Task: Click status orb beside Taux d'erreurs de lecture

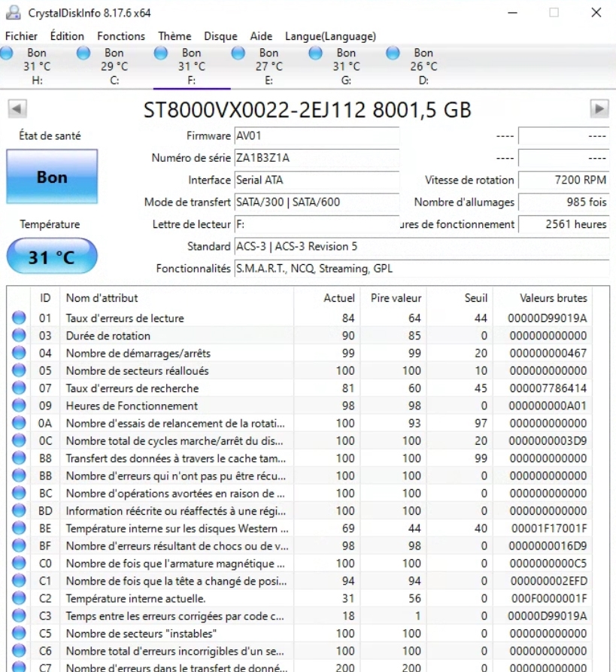Action: pyautogui.click(x=19, y=318)
